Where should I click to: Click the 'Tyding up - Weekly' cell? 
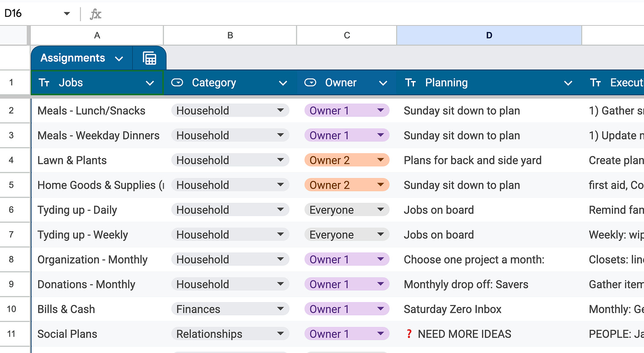[98, 235]
